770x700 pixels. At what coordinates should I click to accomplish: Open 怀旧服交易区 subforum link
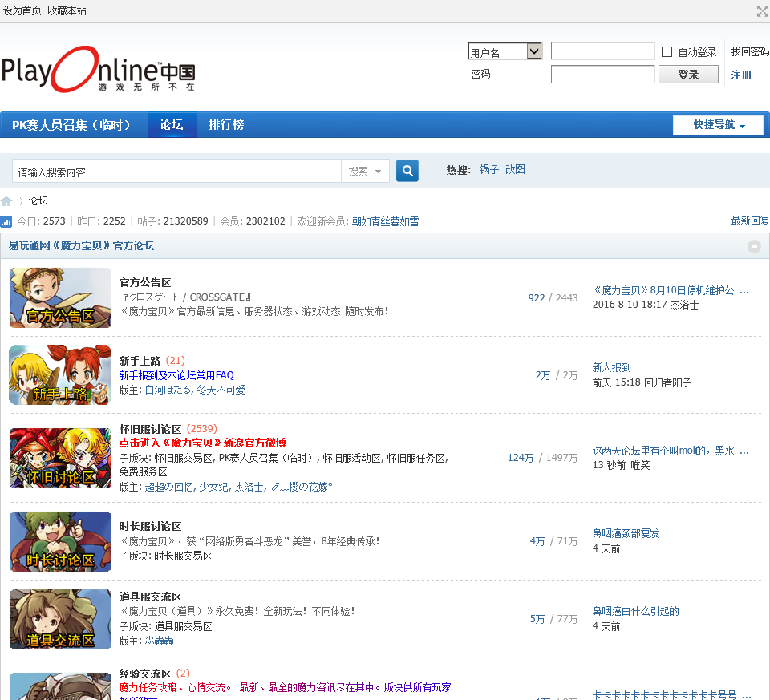184,458
